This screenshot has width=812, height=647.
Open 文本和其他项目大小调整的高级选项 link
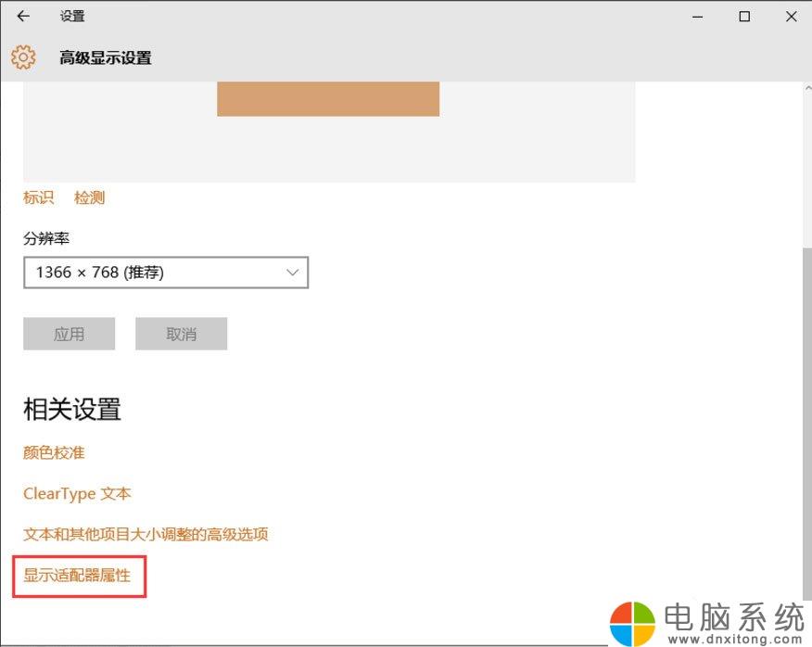point(146,534)
